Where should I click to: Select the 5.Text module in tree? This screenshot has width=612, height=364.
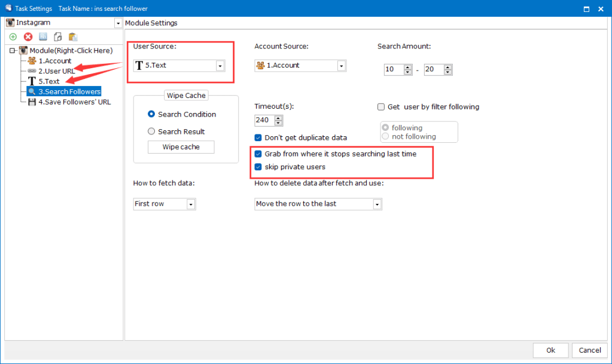tap(49, 81)
